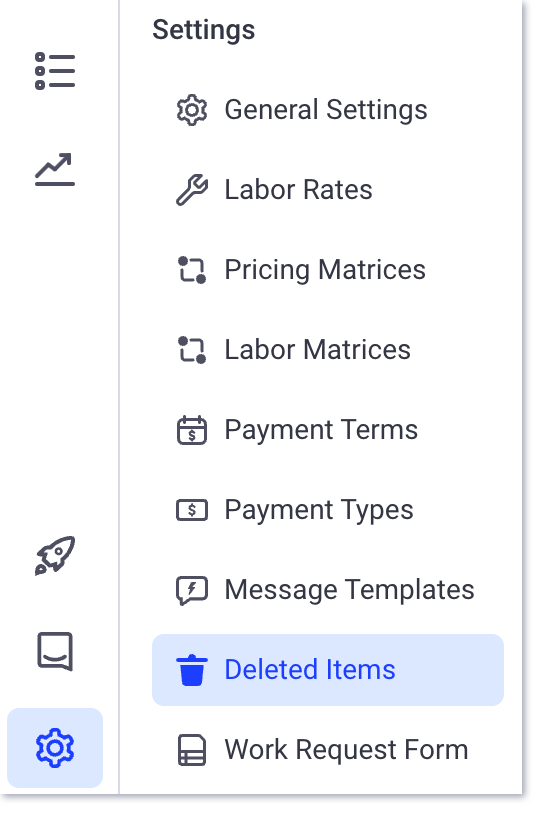Select the highlighted Deleted Items entry
Viewport: 542px width, 814px height.
(328, 670)
